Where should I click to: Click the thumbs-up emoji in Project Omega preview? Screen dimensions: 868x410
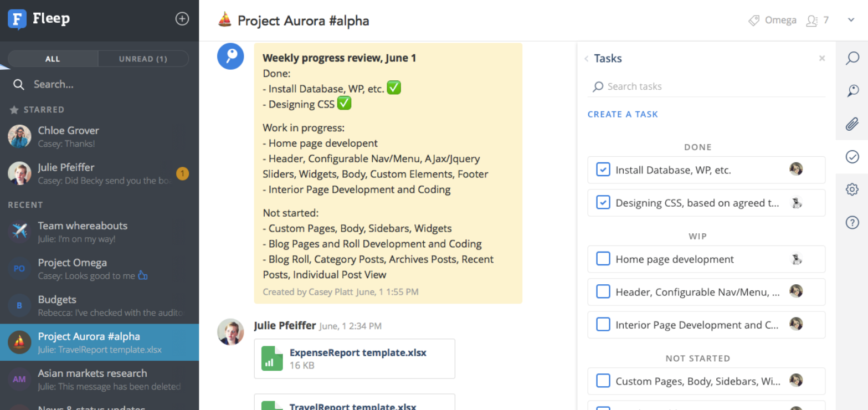click(x=143, y=275)
